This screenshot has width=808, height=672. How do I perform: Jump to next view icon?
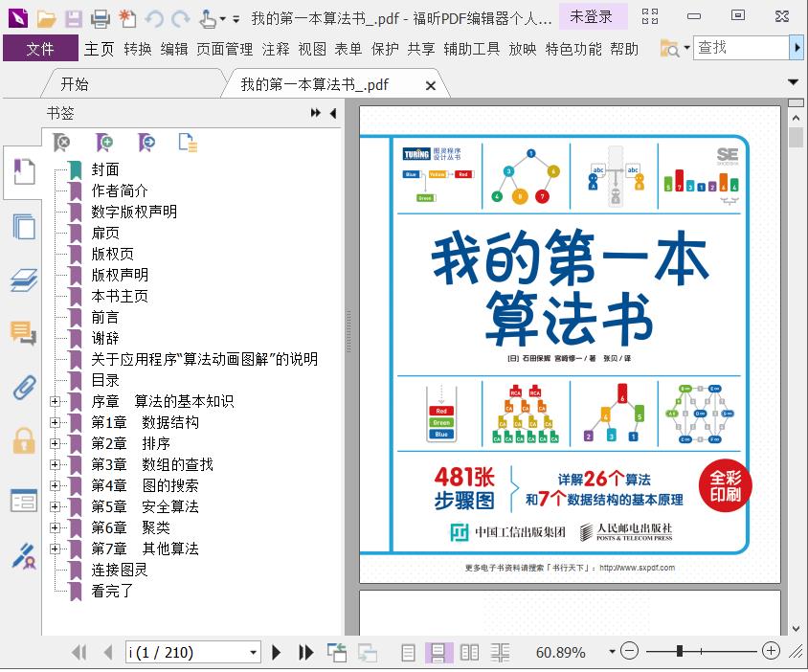tap(368, 653)
